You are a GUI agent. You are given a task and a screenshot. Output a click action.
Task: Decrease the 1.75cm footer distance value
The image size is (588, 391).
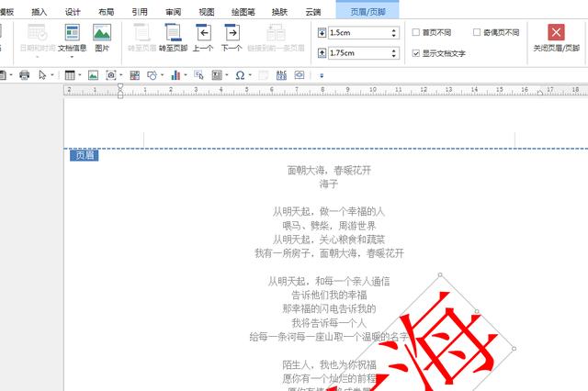(x=394, y=56)
